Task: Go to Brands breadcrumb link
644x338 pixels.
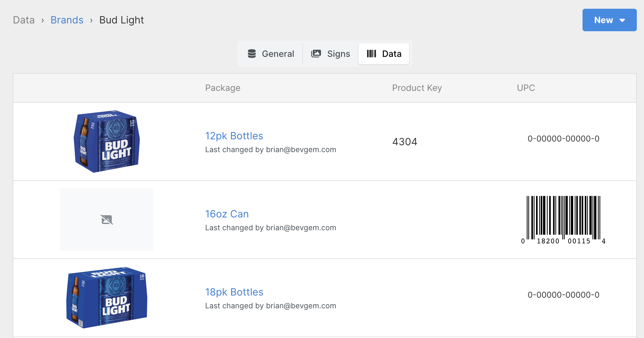Action: pos(67,20)
